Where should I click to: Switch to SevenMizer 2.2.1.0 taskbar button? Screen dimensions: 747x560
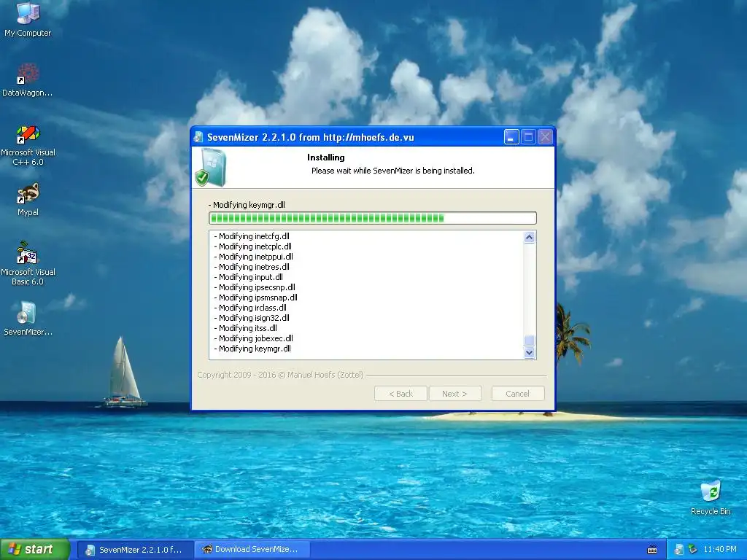[135, 550]
